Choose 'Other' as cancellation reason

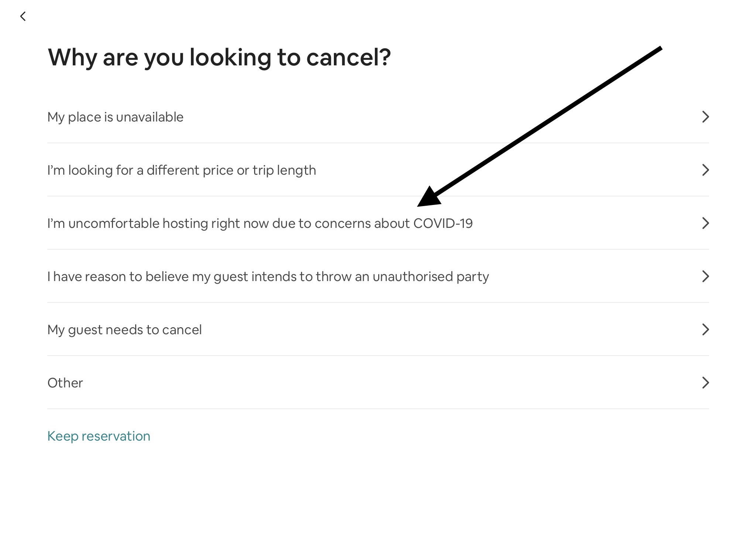[x=65, y=383]
